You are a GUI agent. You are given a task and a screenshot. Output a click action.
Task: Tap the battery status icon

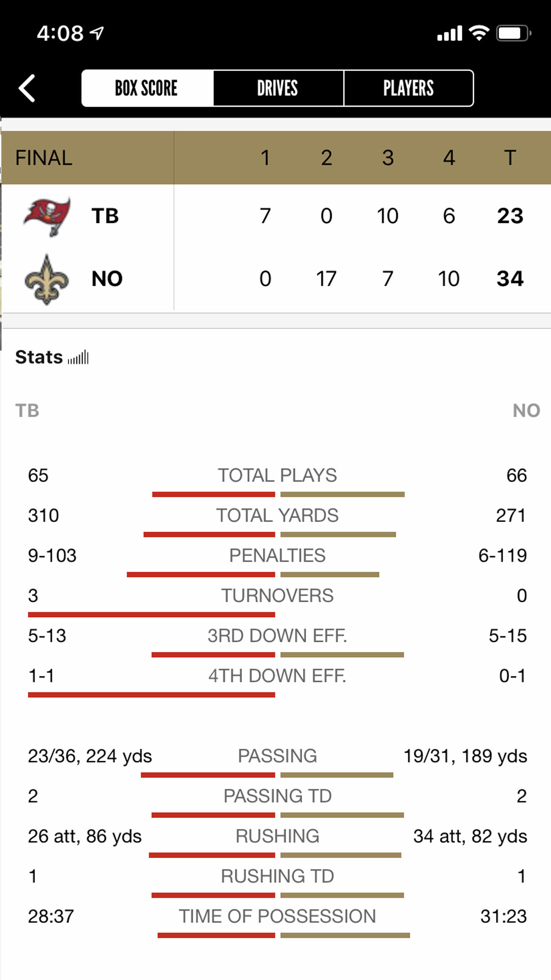click(513, 33)
